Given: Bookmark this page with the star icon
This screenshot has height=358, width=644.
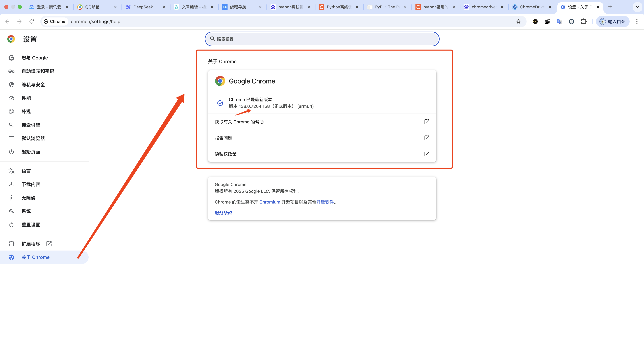Looking at the screenshot, I should pyautogui.click(x=518, y=21).
